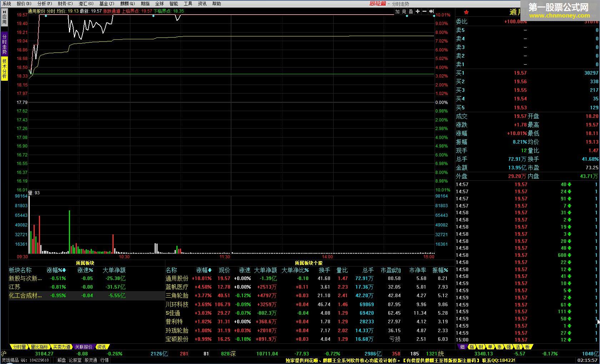Sort stock list by 市盈(动) header
The image size is (600, 364).
click(390, 270)
